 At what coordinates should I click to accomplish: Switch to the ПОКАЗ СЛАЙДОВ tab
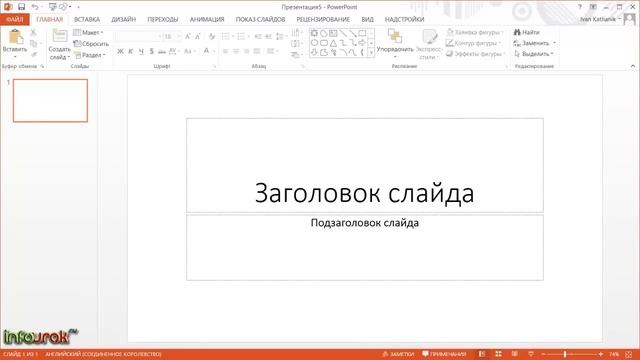260,19
